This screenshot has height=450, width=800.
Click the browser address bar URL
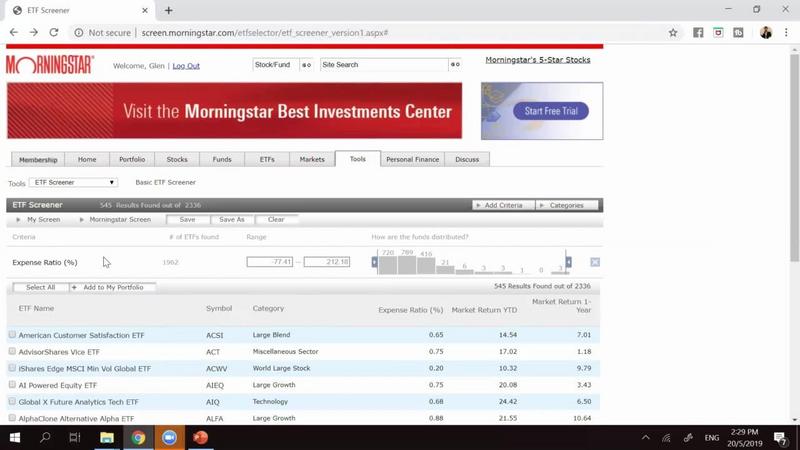265,33
